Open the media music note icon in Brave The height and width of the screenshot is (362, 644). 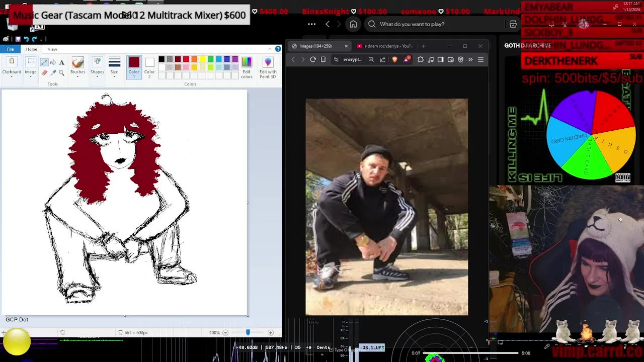point(431,59)
